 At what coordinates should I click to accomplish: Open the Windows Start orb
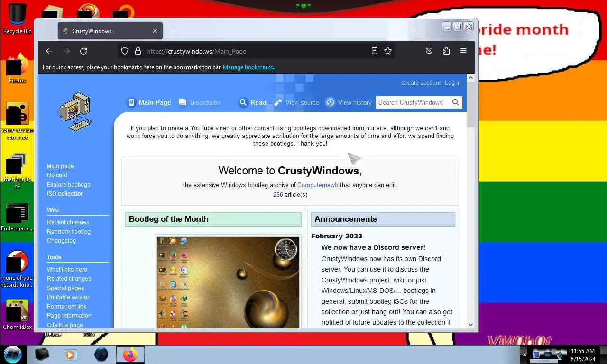[13, 354]
